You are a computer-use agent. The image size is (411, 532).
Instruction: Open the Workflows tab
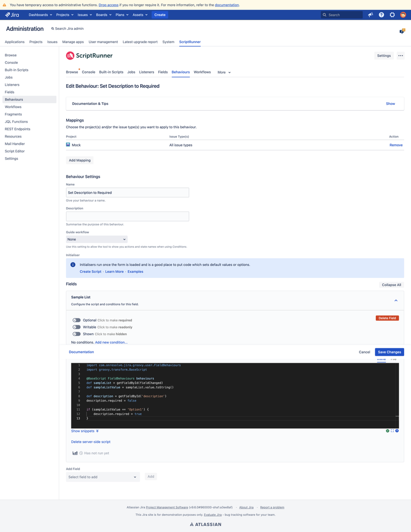pos(202,72)
